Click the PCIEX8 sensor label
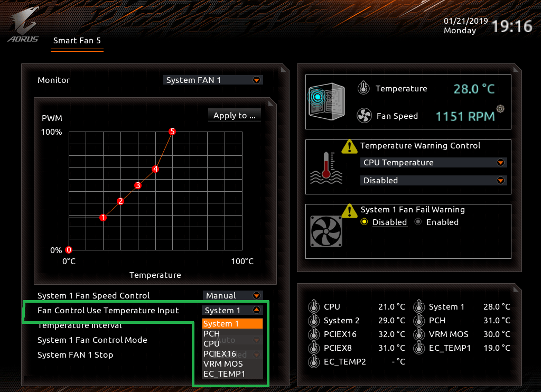541x392 pixels. coord(338,348)
